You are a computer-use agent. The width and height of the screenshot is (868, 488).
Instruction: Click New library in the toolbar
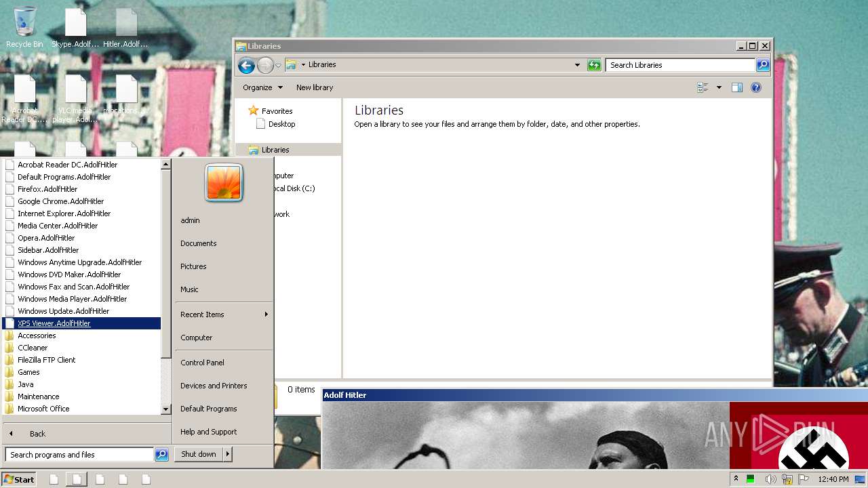[x=315, y=87]
